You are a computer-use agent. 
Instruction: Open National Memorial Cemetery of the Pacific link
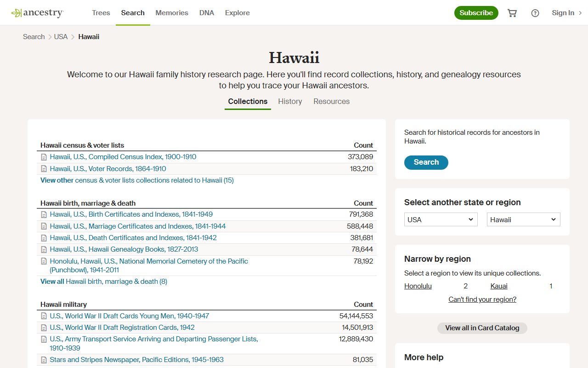pos(149,265)
